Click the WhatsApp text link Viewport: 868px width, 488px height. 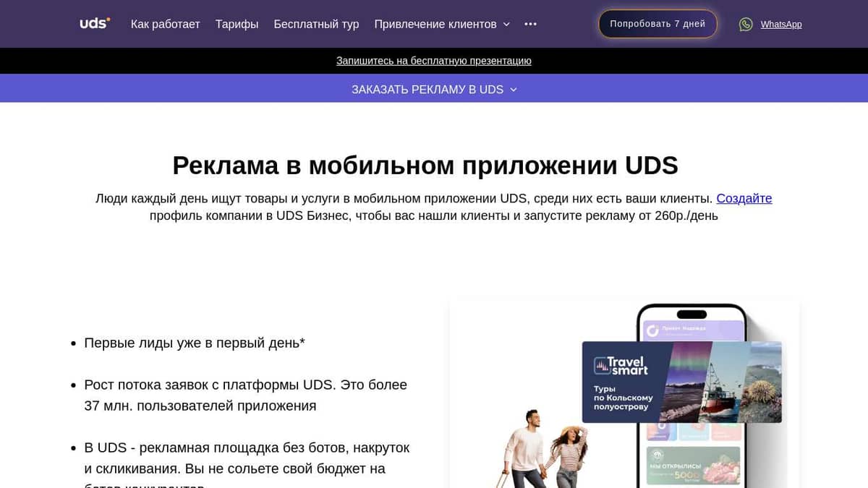coord(781,24)
